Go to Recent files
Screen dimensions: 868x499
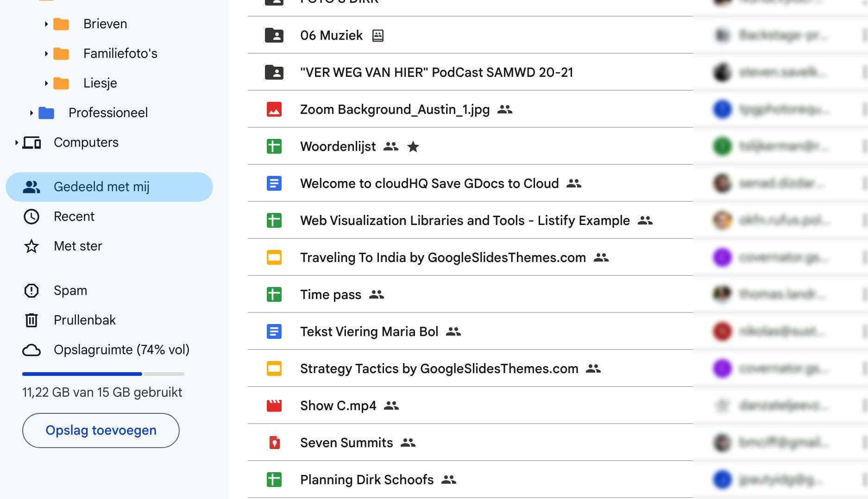pos(74,217)
